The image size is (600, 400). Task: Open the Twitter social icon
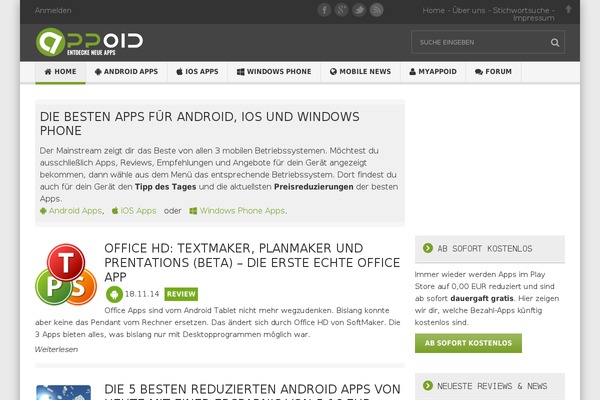[359, 10]
